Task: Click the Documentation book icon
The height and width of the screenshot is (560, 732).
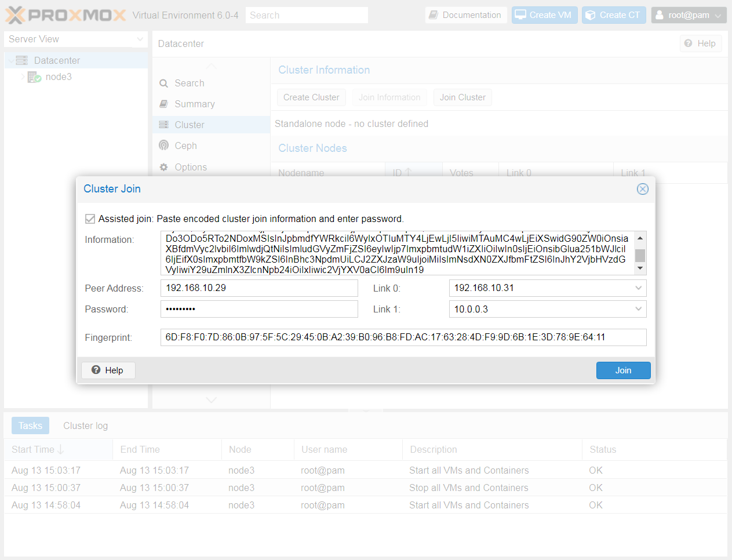Action: 434,15
